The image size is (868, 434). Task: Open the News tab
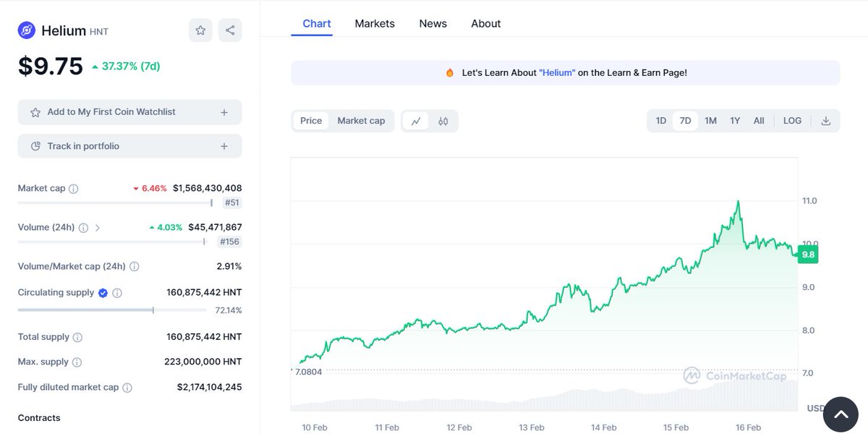[433, 23]
